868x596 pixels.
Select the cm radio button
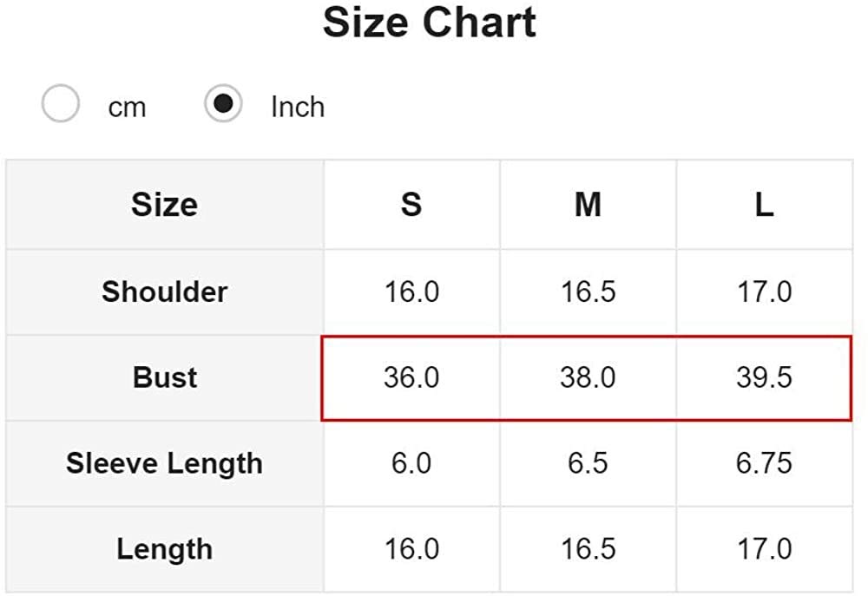(61, 105)
